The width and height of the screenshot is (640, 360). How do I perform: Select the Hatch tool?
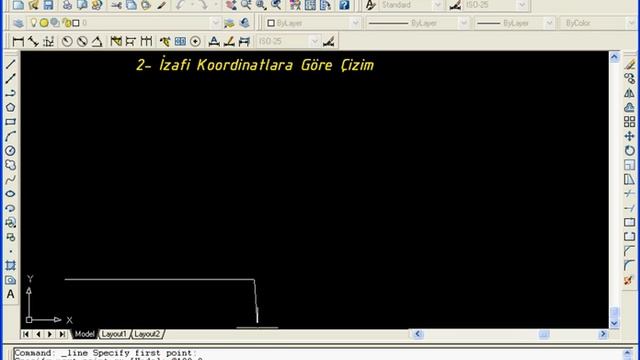coord(11,266)
